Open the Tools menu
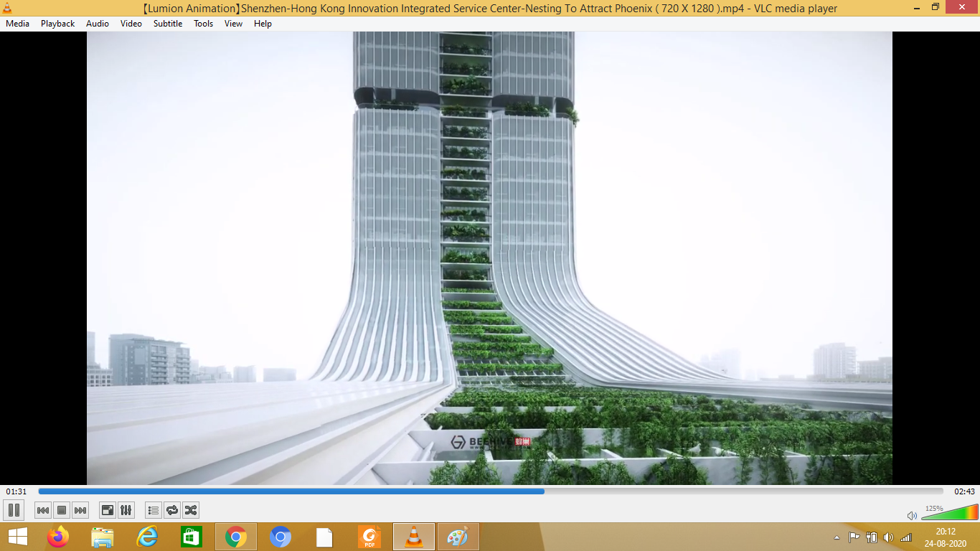This screenshot has height=551, width=980. point(203,23)
